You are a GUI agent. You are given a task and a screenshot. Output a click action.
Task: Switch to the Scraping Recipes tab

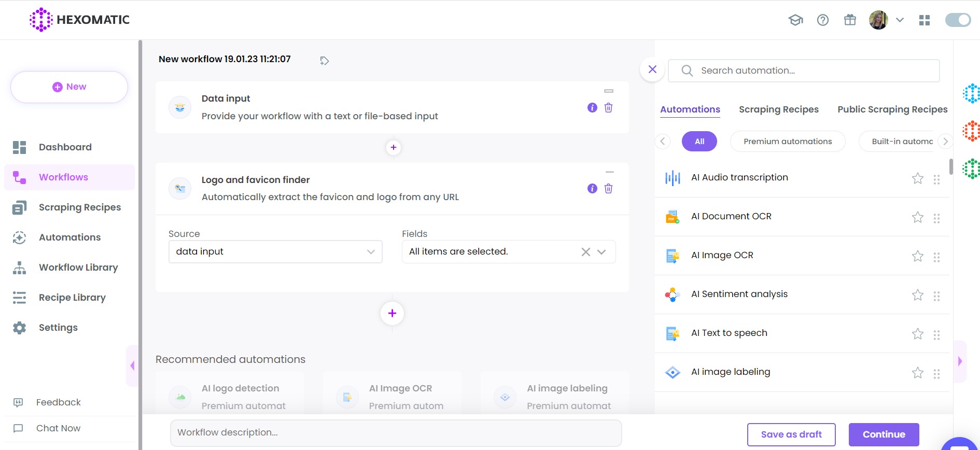778,109
